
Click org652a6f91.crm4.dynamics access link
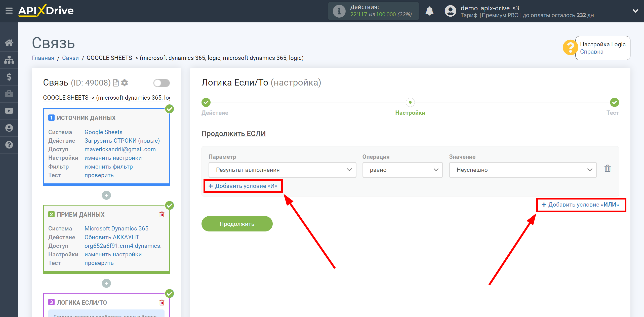pyautogui.click(x=123, y=246)
